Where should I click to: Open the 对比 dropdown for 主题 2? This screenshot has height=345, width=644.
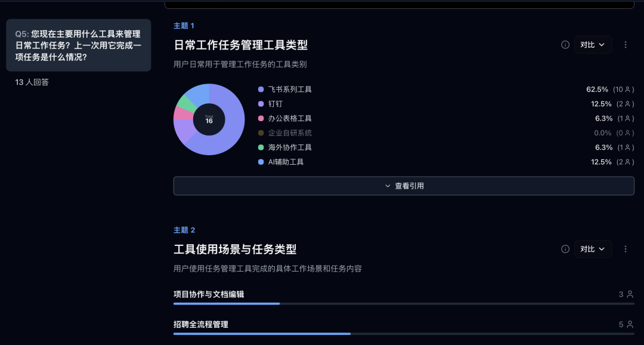pos(593,249)
